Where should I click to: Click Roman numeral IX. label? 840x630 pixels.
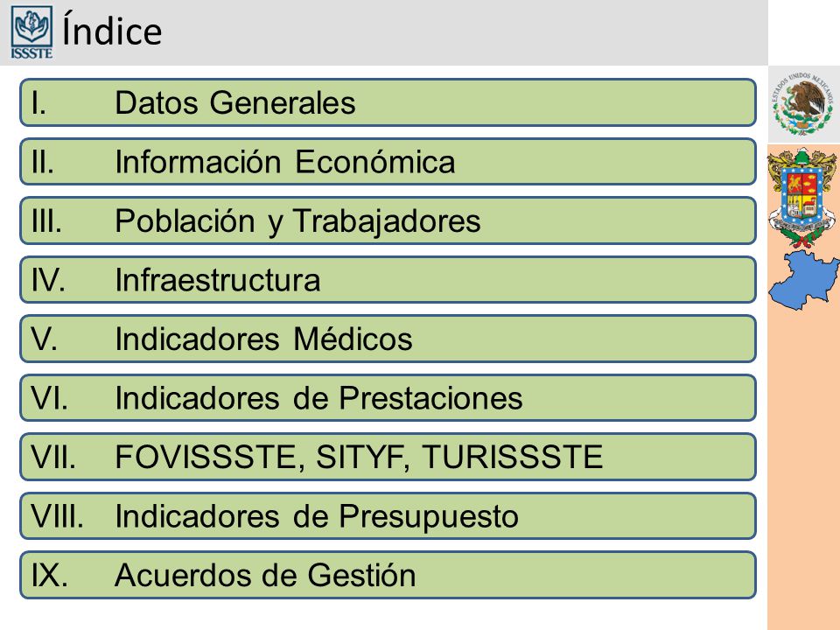49,575
